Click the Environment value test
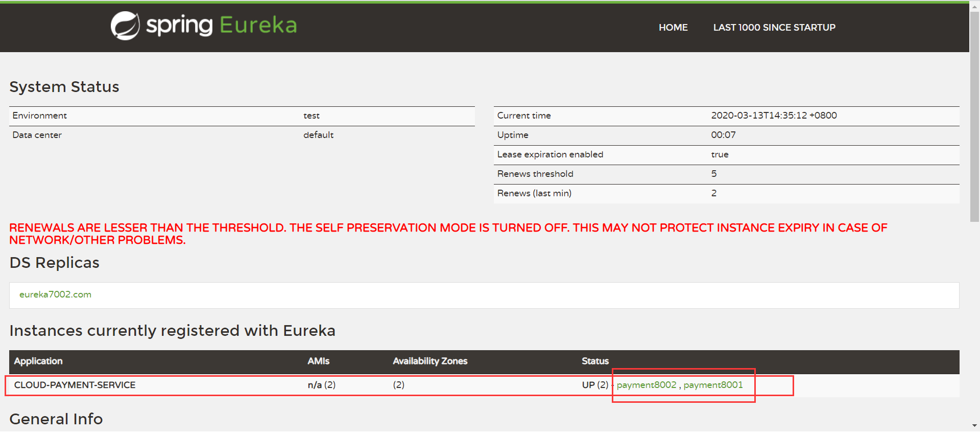980x434 pixels. coord(312,116)
